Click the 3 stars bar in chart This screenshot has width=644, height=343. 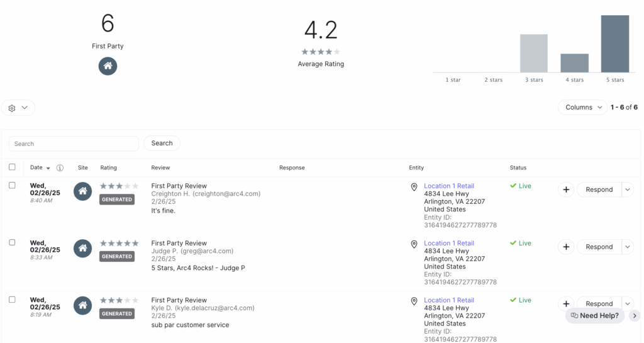(x=533, y=53)
